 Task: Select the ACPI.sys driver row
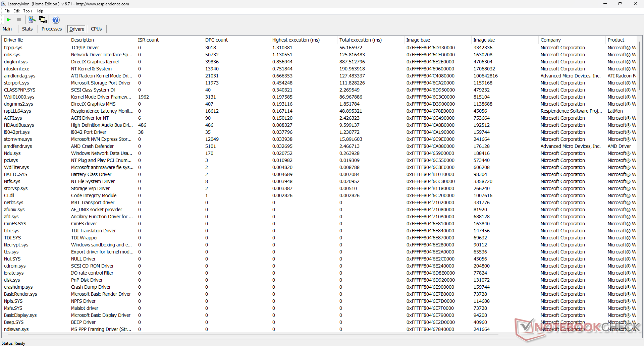[x=320, y=118]
